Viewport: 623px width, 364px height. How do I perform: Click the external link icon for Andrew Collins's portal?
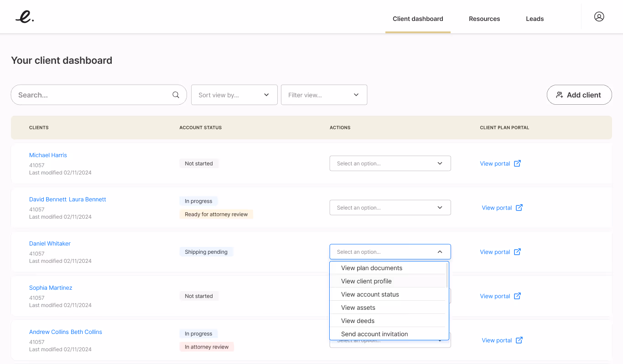point(519,340)
